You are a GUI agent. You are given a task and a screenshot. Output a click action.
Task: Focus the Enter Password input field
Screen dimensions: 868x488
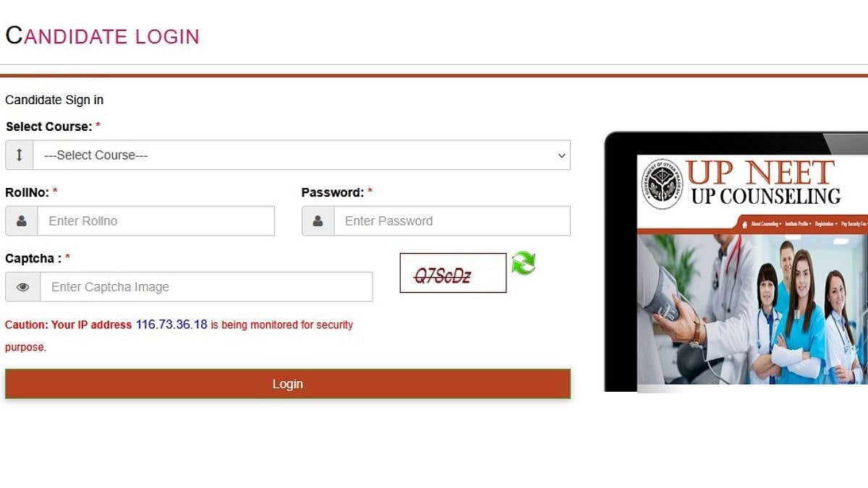(452, 221)
